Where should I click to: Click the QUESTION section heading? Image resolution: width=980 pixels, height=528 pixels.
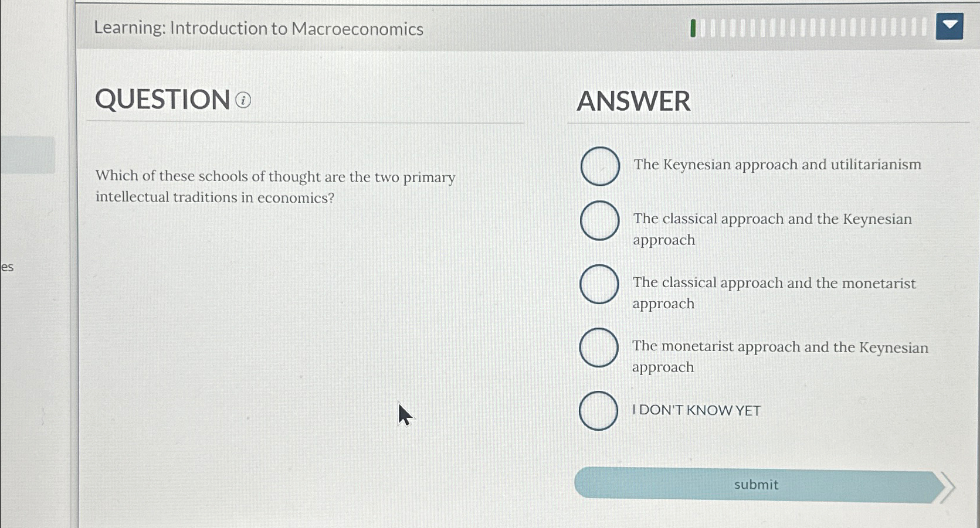click(162, 100)
